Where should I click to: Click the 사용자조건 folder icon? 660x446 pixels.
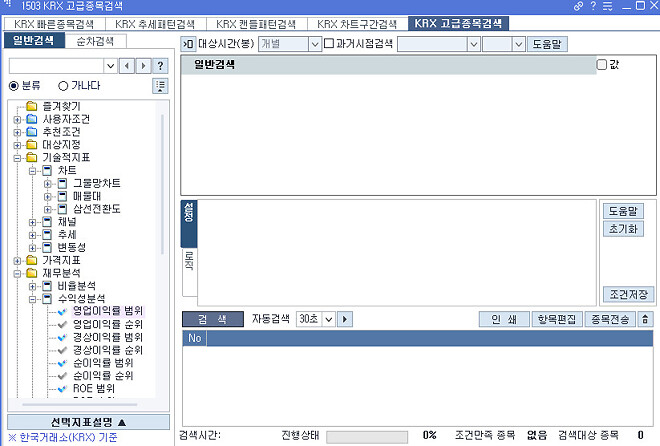coord(32,119)
